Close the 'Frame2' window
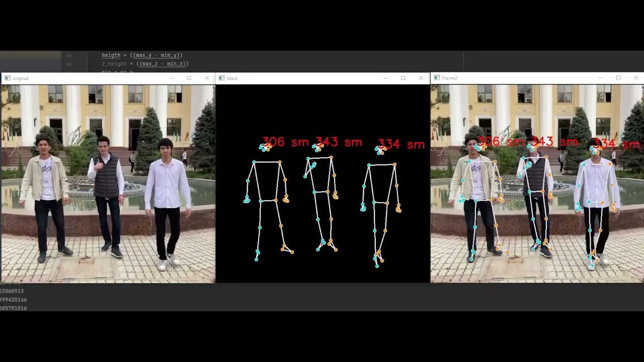 636,78
